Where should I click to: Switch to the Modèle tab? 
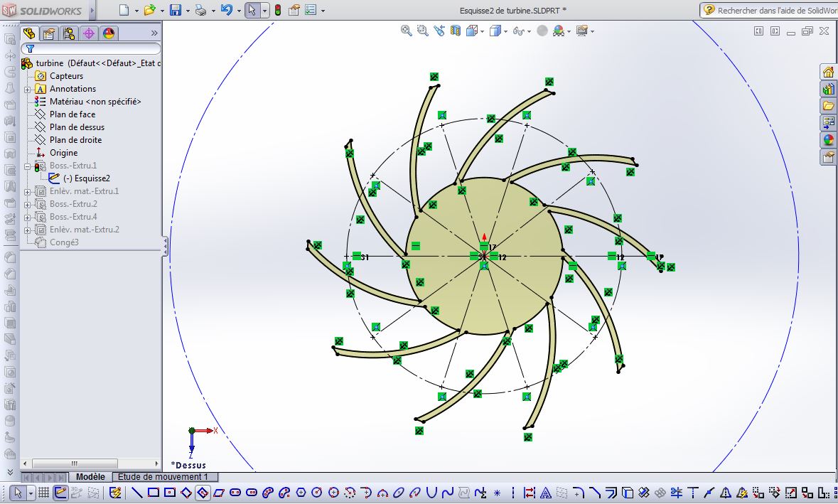[x=90, y=477]
